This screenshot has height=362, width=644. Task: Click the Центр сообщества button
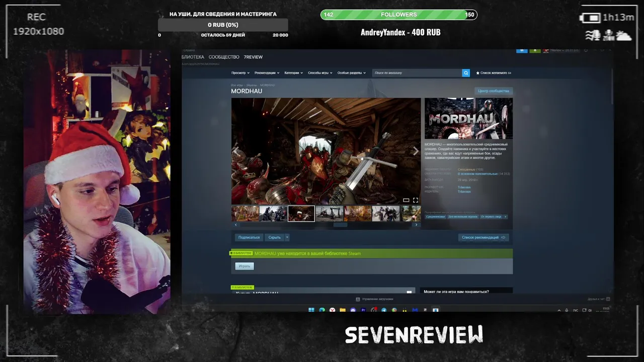(x=494, y=91)
